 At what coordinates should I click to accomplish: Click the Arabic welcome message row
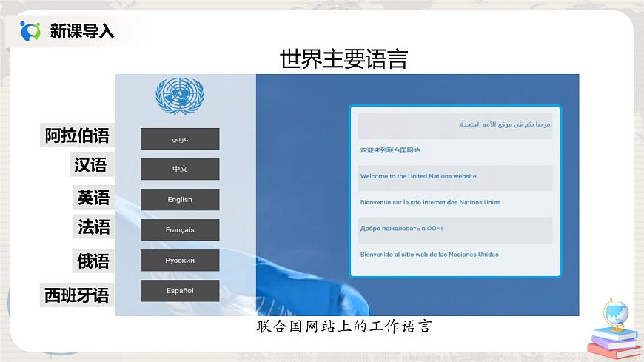[x=455, y=125]
